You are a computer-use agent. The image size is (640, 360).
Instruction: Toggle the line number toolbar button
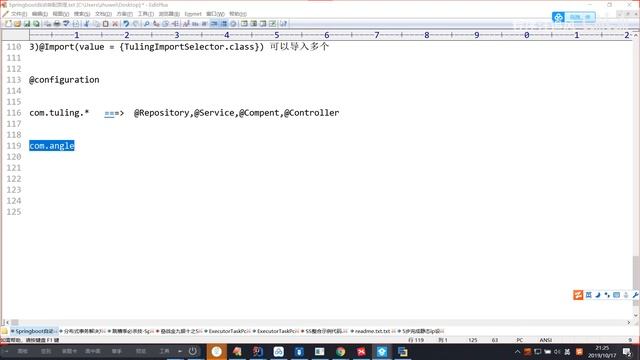point(224,24)
